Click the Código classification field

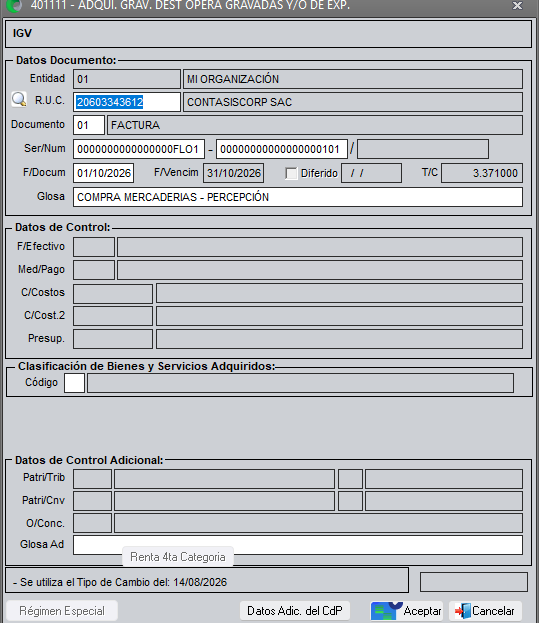(x=75, y=383)
